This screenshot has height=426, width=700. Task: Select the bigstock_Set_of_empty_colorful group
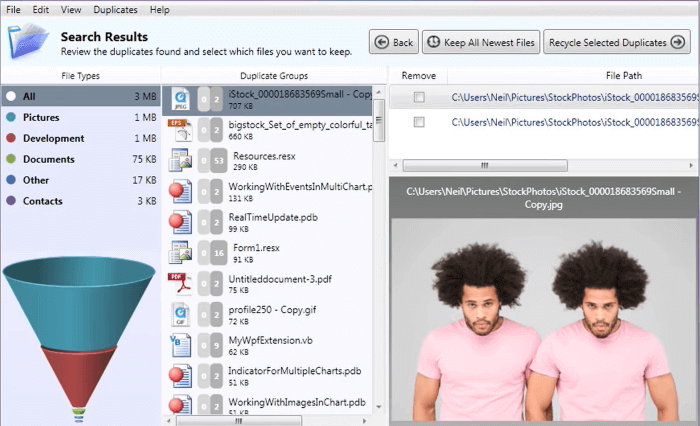pos(267,130)
